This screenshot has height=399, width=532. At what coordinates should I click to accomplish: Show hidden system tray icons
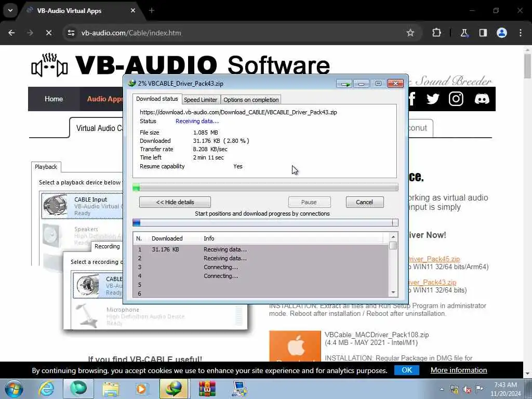[x=442, y=390]
